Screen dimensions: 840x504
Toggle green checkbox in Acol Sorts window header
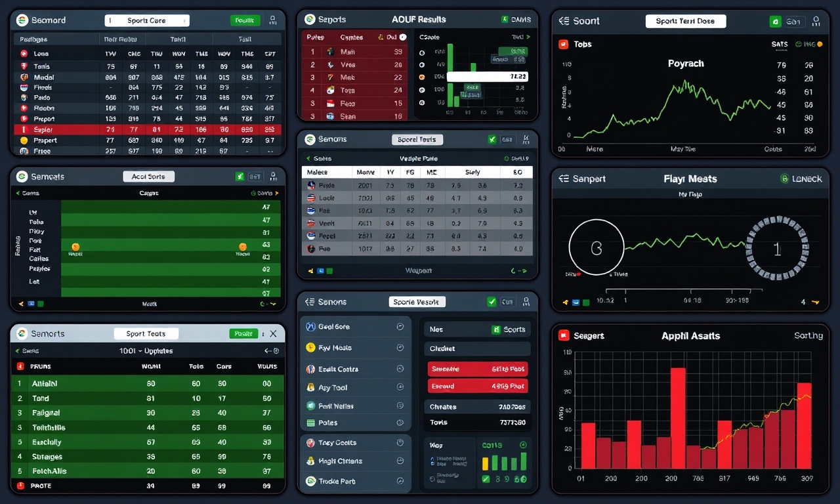(240, 177)
